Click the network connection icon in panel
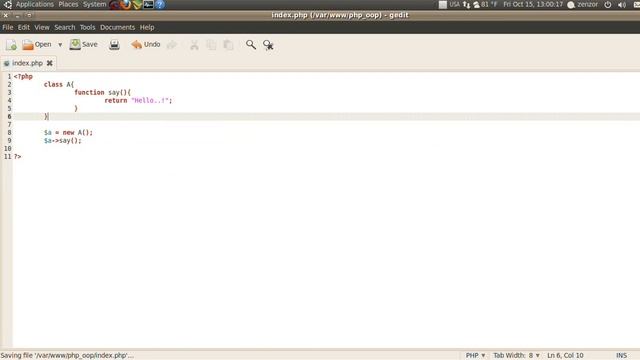 coord(467,4)
